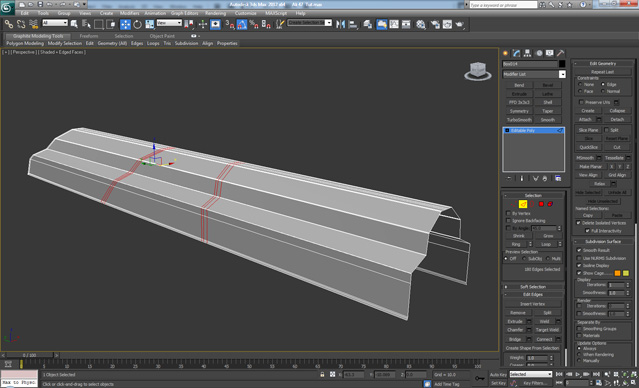Click the object name field
Image resolution: width=639 pixels, height=388 pixels.
530,64
